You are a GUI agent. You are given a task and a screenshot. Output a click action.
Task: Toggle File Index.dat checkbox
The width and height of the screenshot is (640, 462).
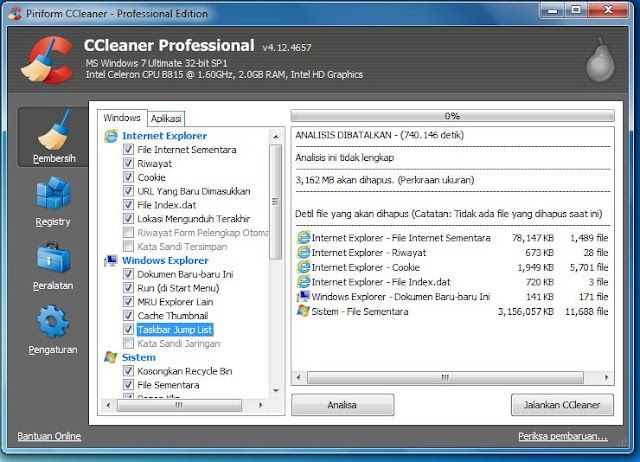tap(128, 204)
